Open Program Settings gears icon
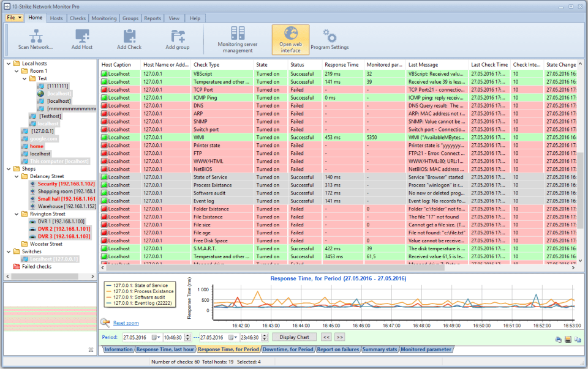This screenshot has width=588, height=369. click(330, 35)
